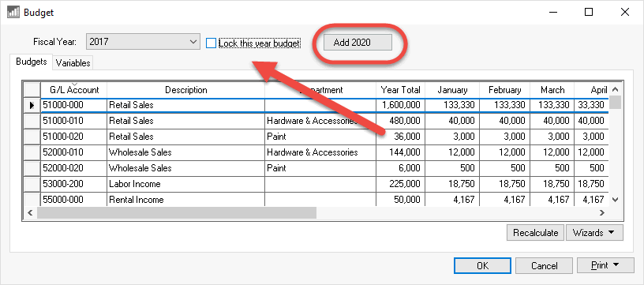Click Hardware & Accessories department for 52000-010

click(320, 152)
